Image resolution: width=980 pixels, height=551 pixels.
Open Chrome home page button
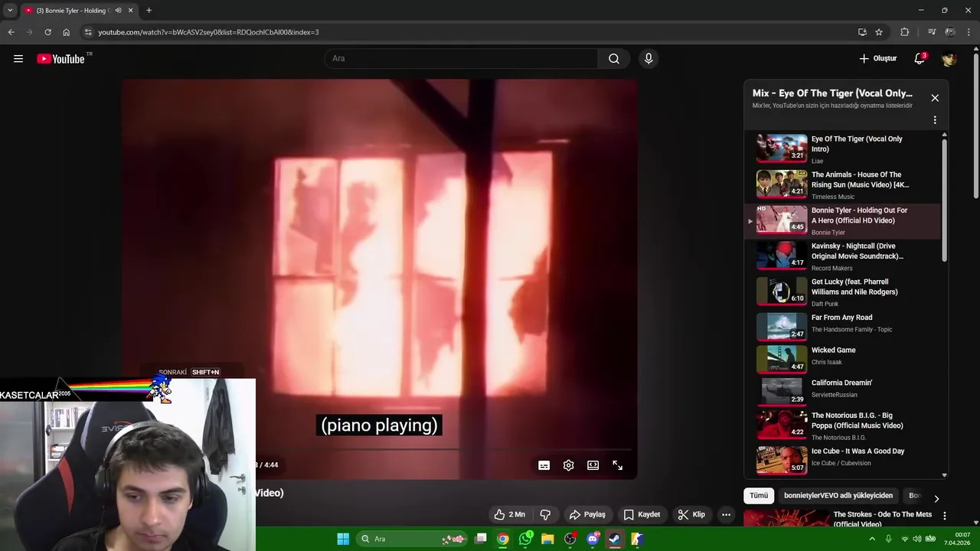tap(66, 32)
